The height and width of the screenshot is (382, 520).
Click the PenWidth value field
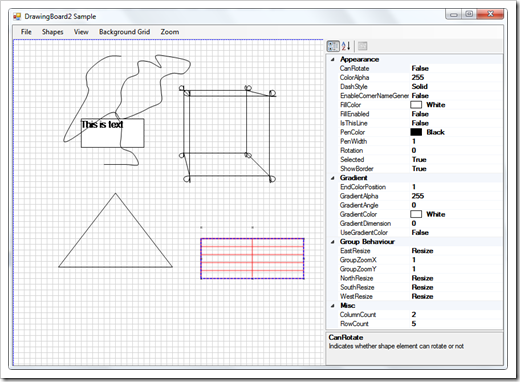456,141
